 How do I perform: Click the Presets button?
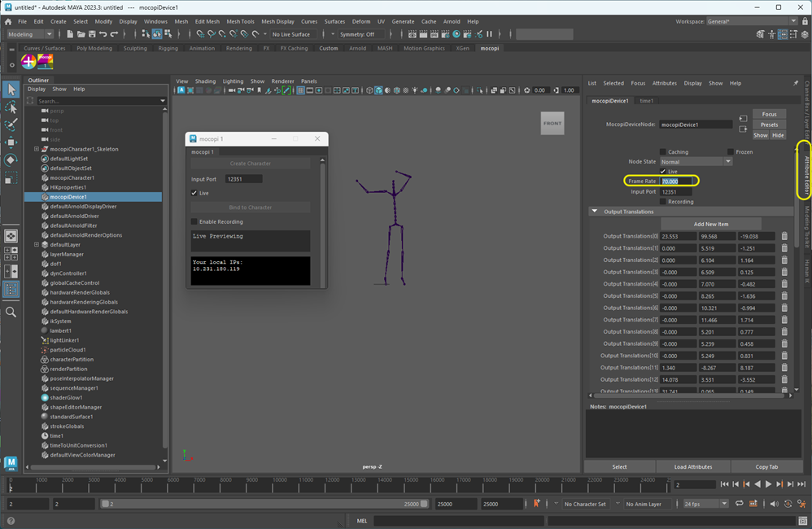pyautogui.click(x=769, y=125)
